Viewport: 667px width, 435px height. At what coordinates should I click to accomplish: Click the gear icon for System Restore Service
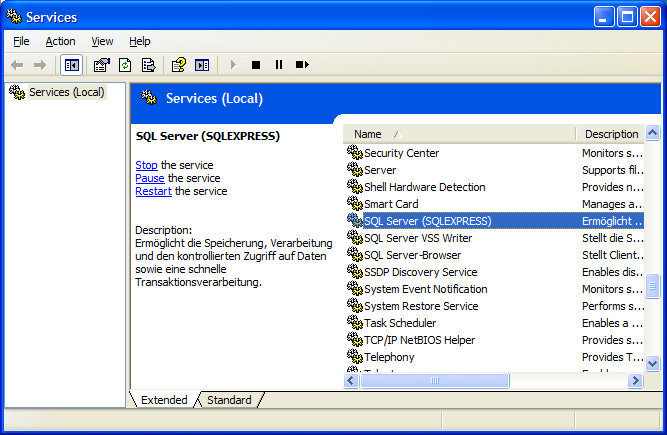[x=354, y=305]
